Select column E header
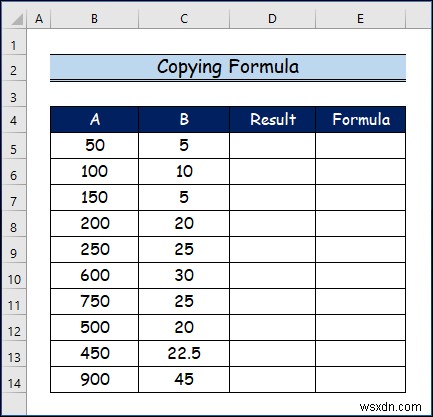 pos(360,19)
